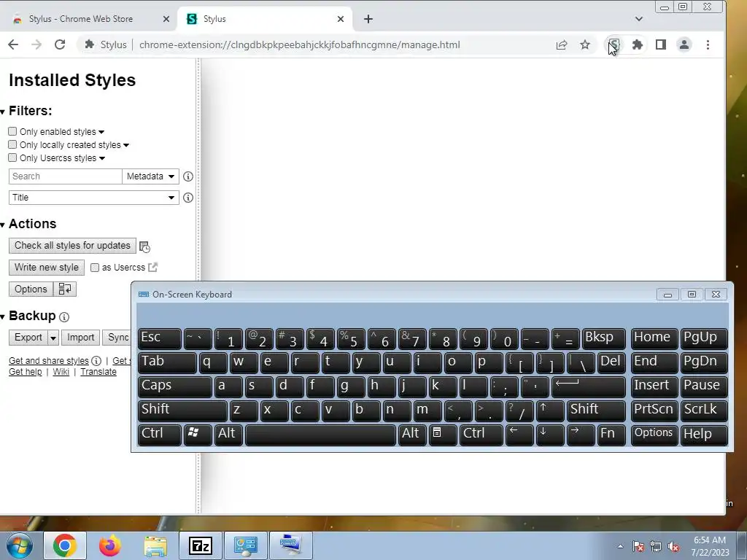Open the Wiki link
The width and height of the screenshot is (747, 560).
[61, 372]
